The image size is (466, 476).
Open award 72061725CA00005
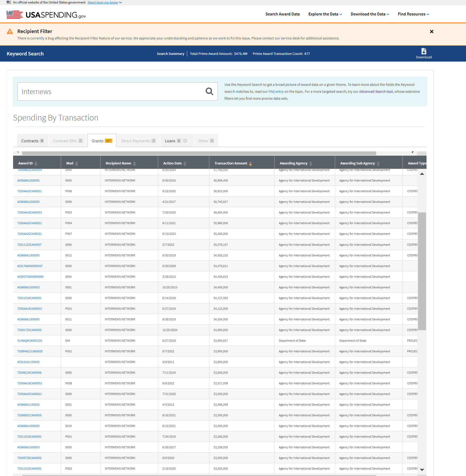[x=29, y=330]
